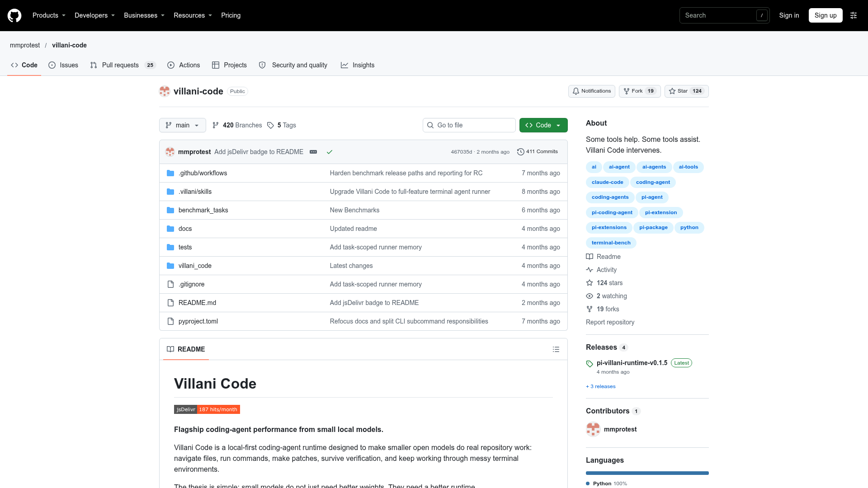This screenshot has height=488, width=868.
Task: Click the branch icon next to 420 Branches
Action: coord(216,125)
